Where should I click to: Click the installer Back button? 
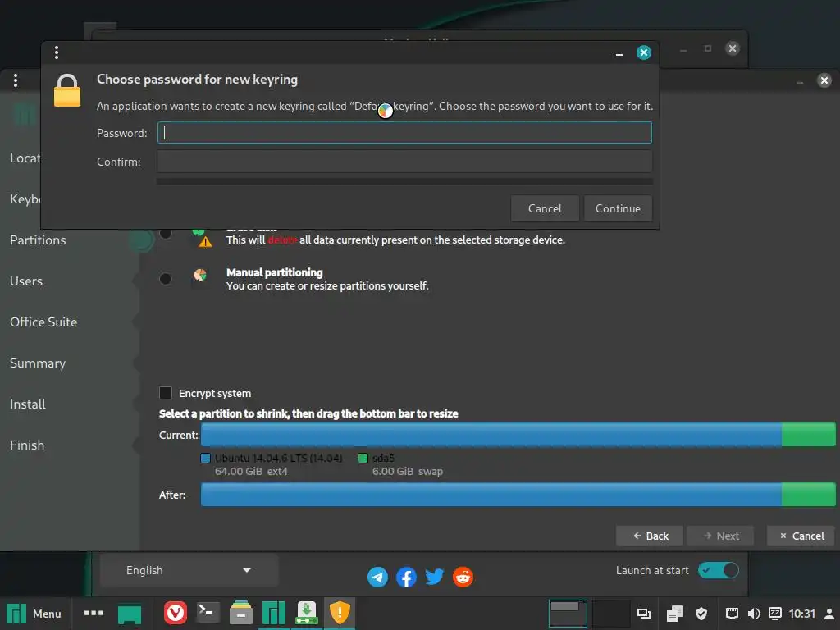[650, 536]
